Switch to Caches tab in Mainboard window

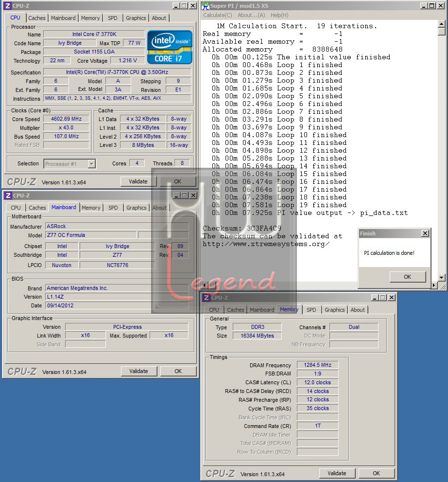pyautogui.click(x=37, y=208)
